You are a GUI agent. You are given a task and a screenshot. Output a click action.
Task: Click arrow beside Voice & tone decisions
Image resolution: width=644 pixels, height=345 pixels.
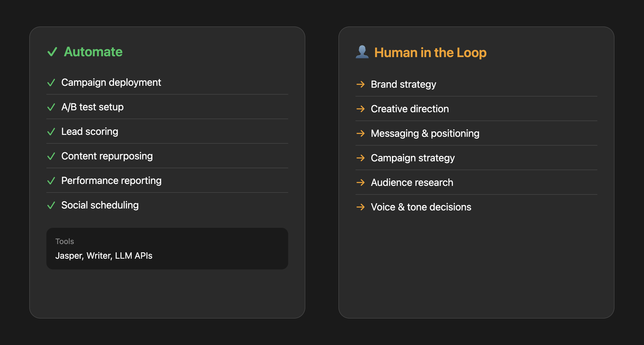[361, 207]
